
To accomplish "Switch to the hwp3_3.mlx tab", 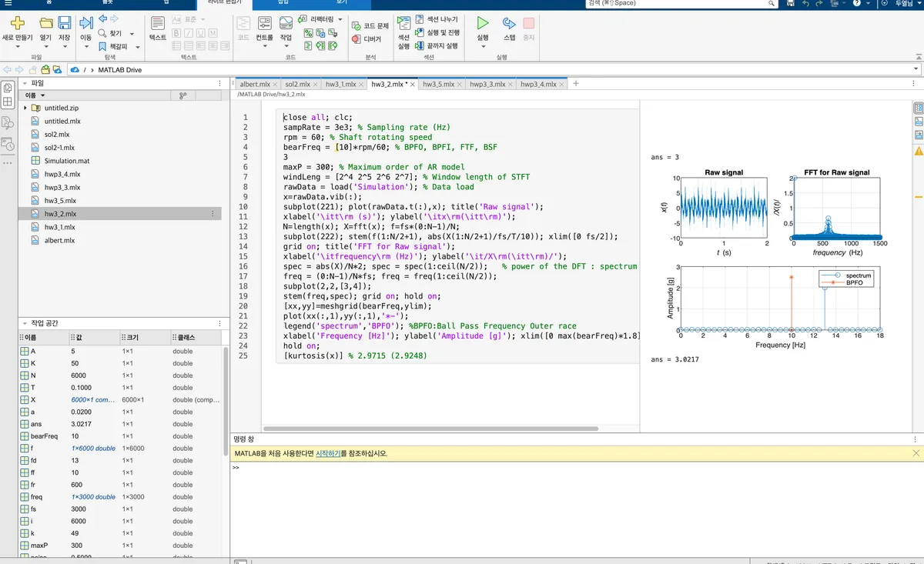I will (487, 84).
